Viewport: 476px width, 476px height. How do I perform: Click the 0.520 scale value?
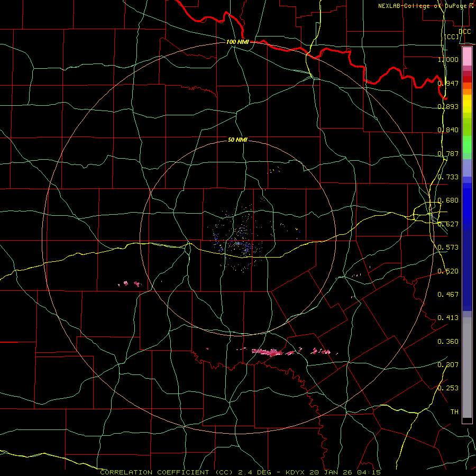[x=448, y=271]
